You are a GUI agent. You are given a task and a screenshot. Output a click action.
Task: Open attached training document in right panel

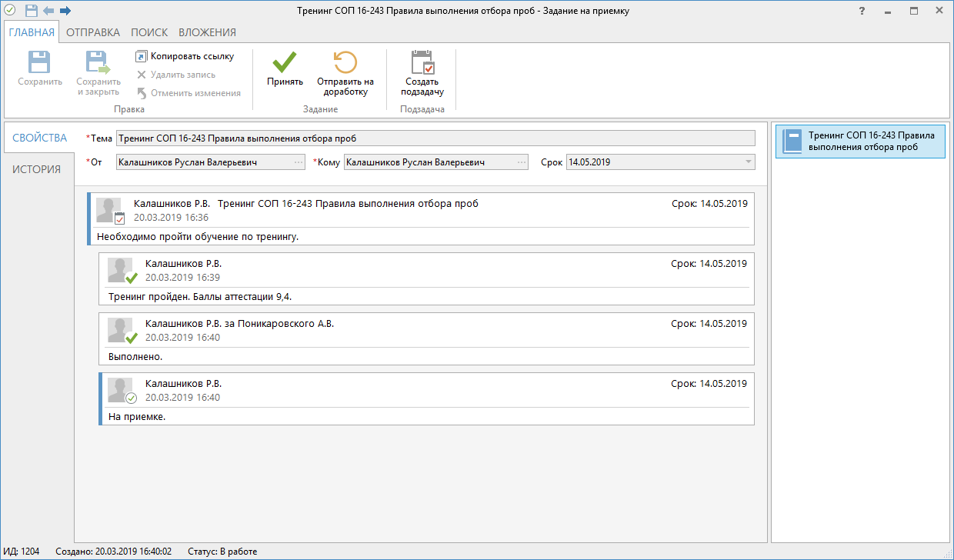click(860, 141)
